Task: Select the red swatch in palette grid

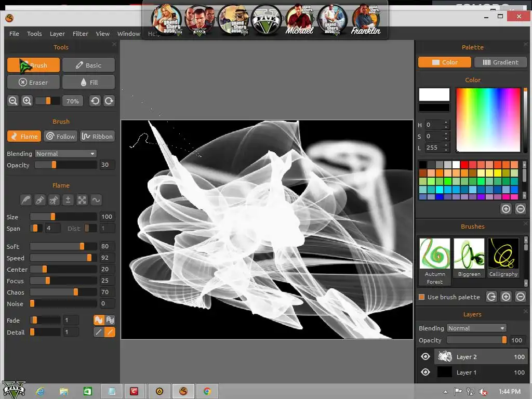Action: [x=464, y=165]
